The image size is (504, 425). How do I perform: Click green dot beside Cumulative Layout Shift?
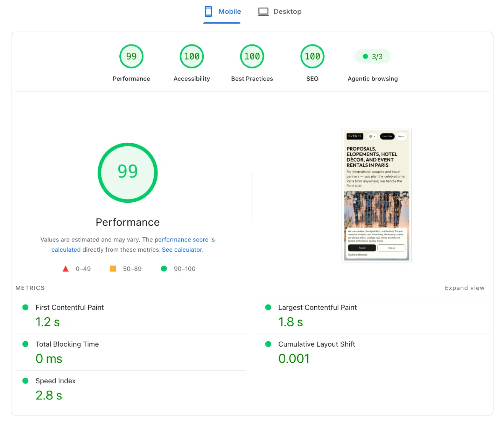pos(268,344)
